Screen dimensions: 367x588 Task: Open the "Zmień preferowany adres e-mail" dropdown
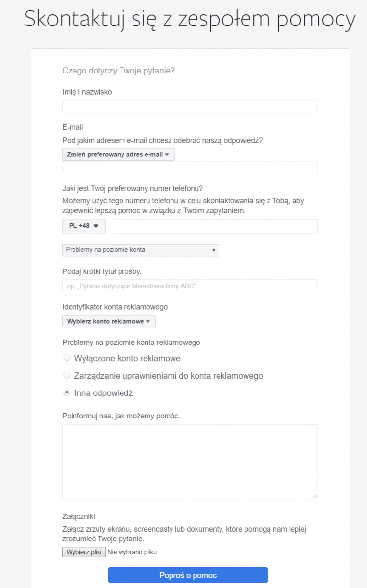pyautogui.click(x=118, y=154)
